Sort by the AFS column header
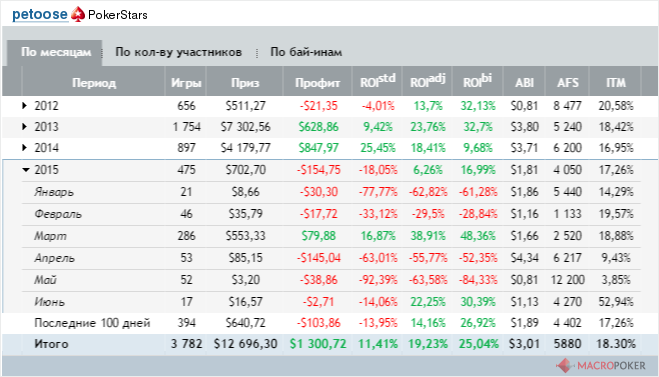 (568, 82)
